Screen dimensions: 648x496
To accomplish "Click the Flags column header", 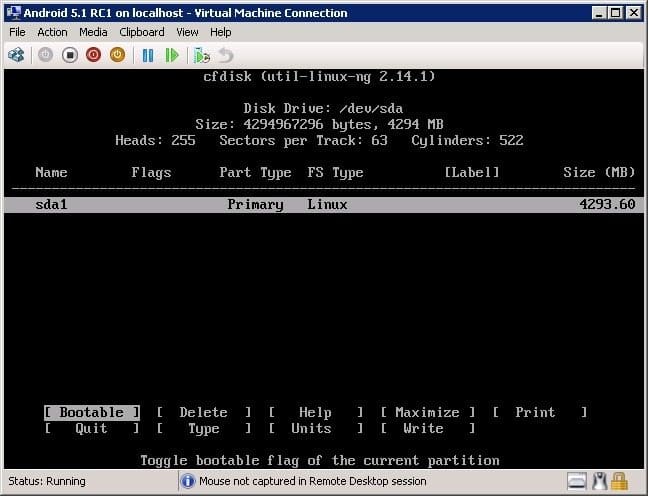I will pos(151,172).
